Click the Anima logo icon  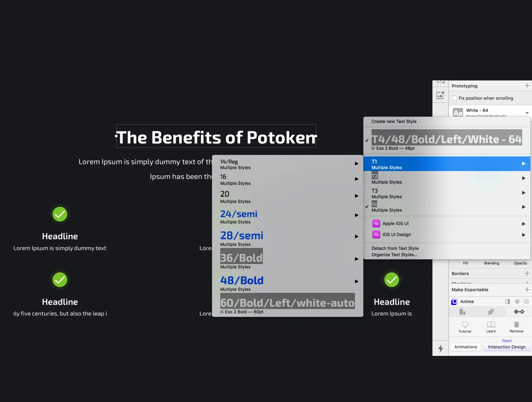(454, 301)
